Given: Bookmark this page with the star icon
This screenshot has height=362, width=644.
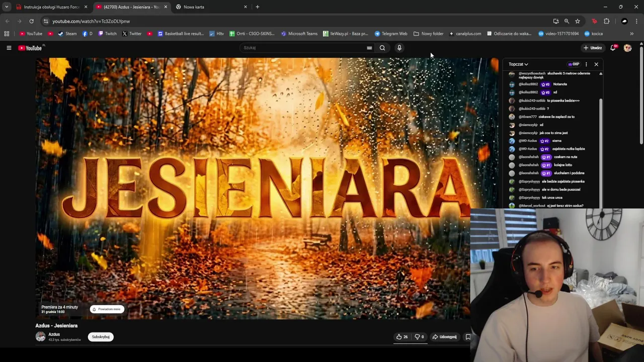Looking at the screenshot, I should tap(578, 21).
